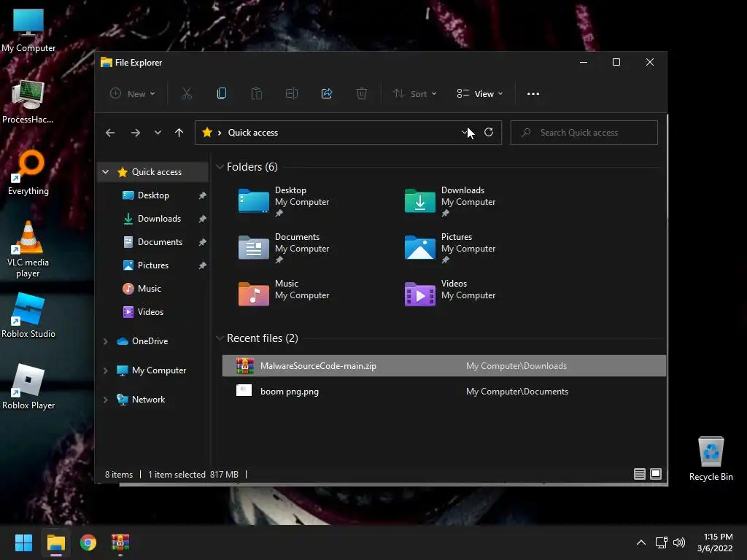Click the My Computer\Documents path text
Viewport: 747px width, 560px height.
[x=517, y=392]
